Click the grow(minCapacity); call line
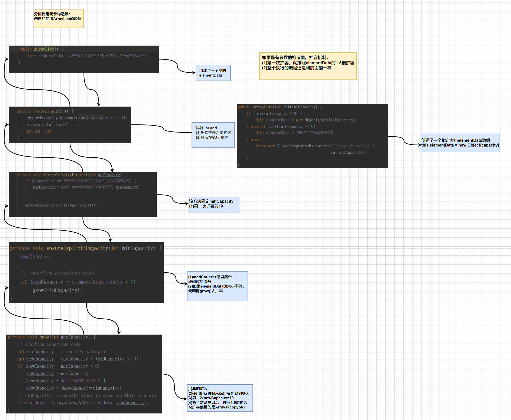The width and height of the screenshot is (511, 420). tap(57, 290)
